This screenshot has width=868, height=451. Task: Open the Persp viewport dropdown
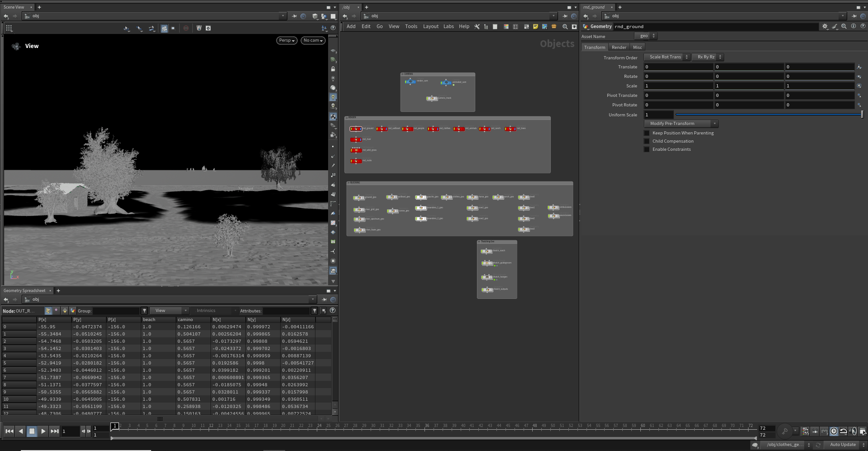(x=287, y=40)
